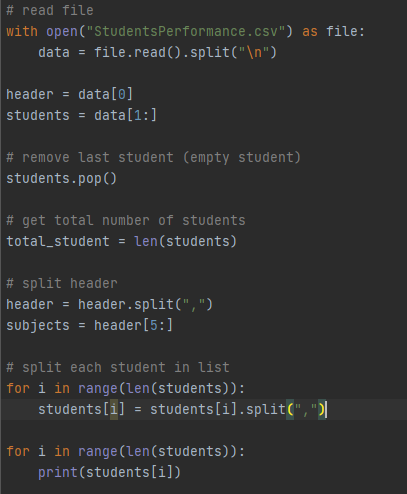Viewport: 407px width, 494px height.
Task: Click the file.read().split call
Action: pos(185,53)
